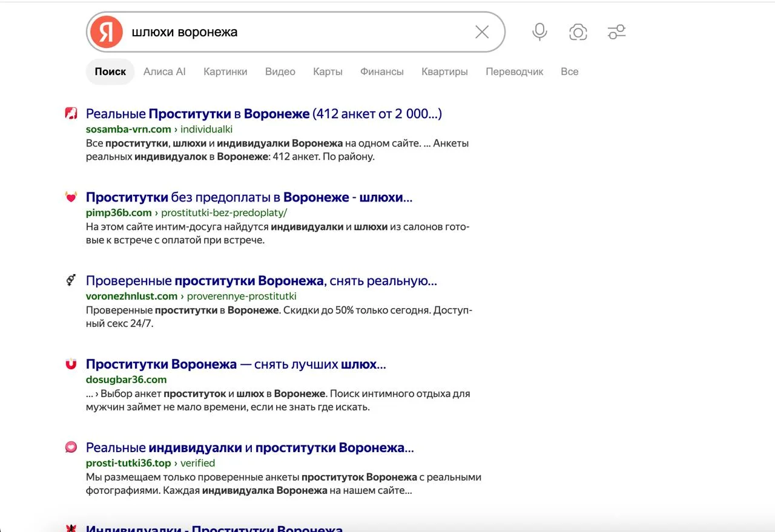The width and height of the screenshot is (775, 532).
Task: Open the Квартиры tab
Action: (444, 71)
